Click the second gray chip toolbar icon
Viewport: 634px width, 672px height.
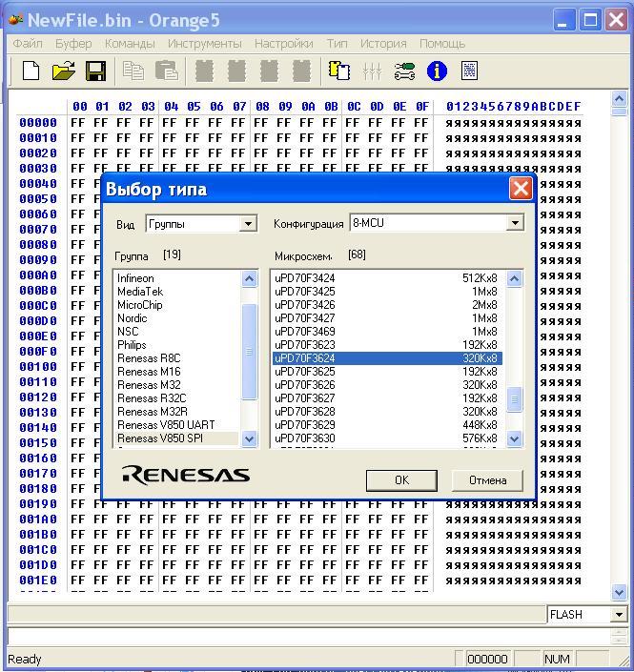point(236,71)
